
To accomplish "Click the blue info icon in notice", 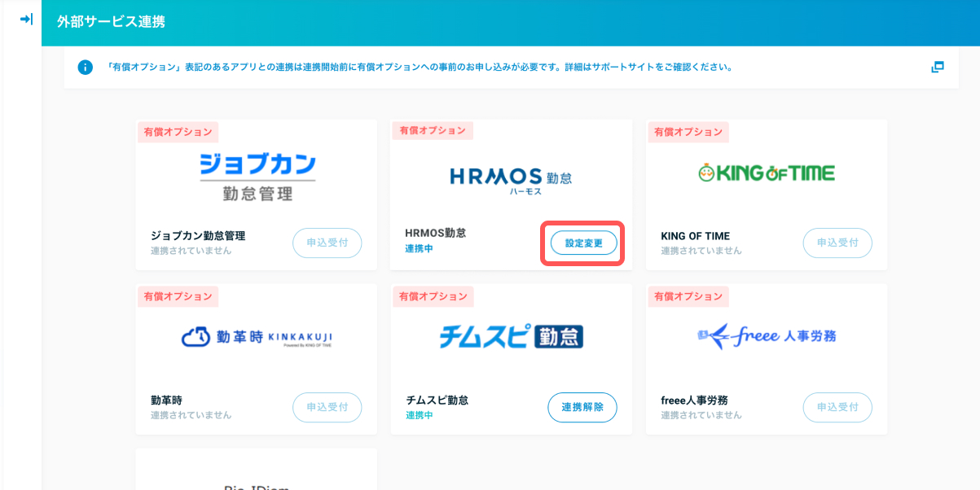I will tap(85, 67).
